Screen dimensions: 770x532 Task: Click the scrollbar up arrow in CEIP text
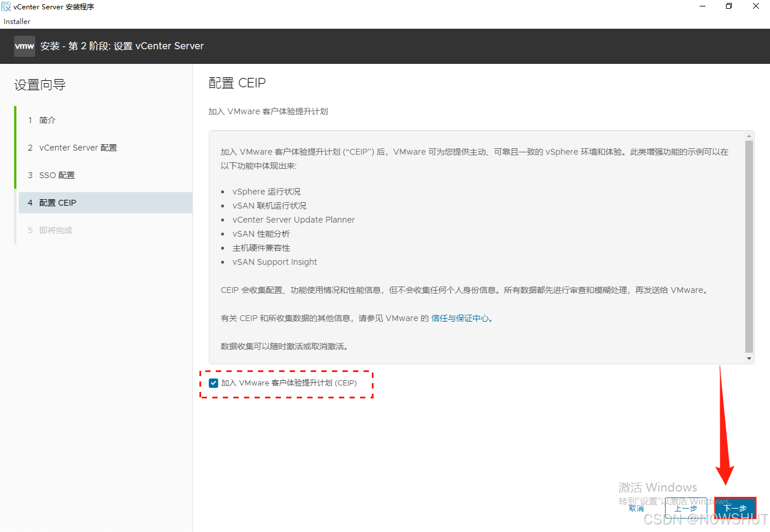coord(749,135)
